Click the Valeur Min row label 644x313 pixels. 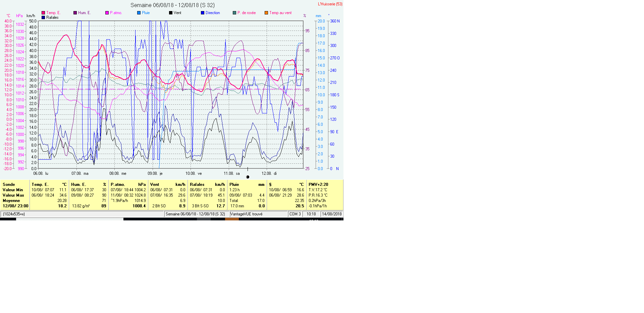pos(13,190)
